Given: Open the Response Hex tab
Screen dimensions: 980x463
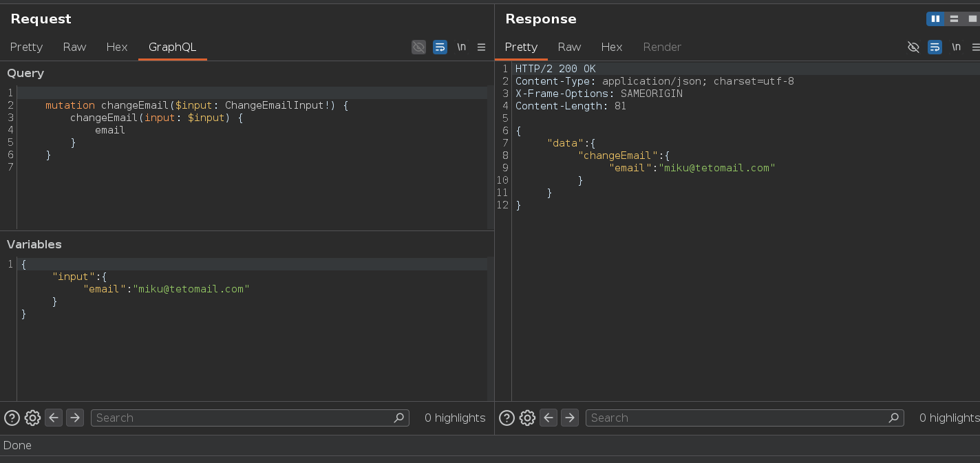Looking at the screenshot, I should pos(612,47).
